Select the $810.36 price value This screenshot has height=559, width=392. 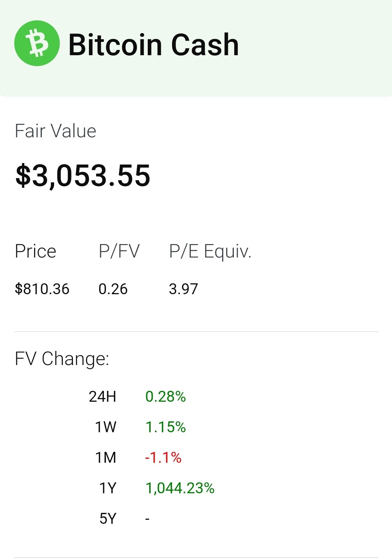(x=42, y=289)
